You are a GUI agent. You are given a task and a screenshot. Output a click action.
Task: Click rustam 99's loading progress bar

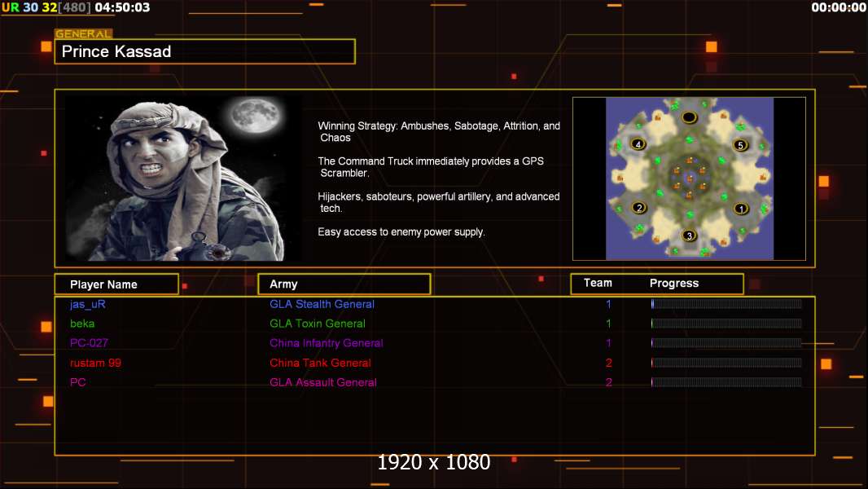(x=726, y=363)
